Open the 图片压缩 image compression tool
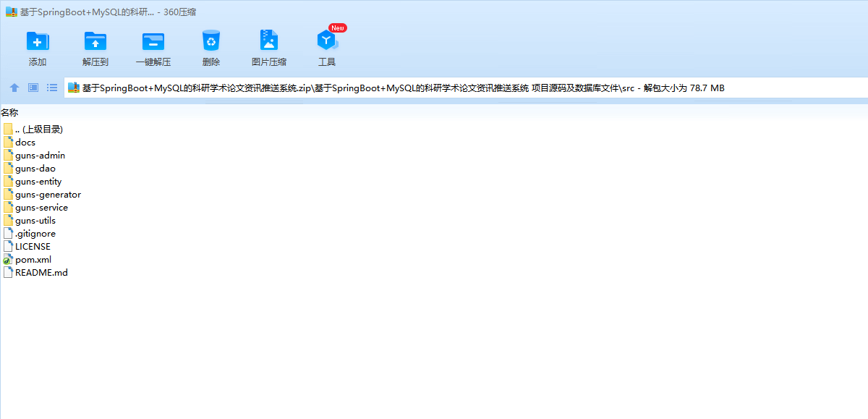This screenshot has width=868, height=419. pos(269,41)
